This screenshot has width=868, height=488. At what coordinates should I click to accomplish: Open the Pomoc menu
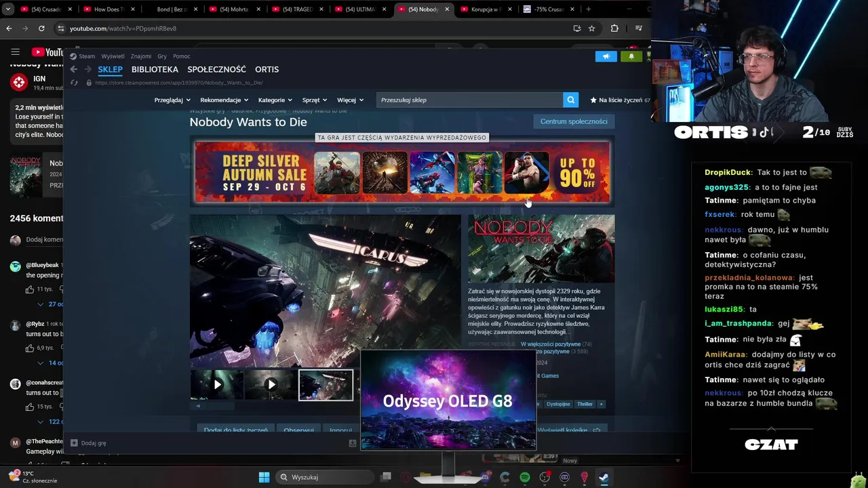tap(181, 56)
